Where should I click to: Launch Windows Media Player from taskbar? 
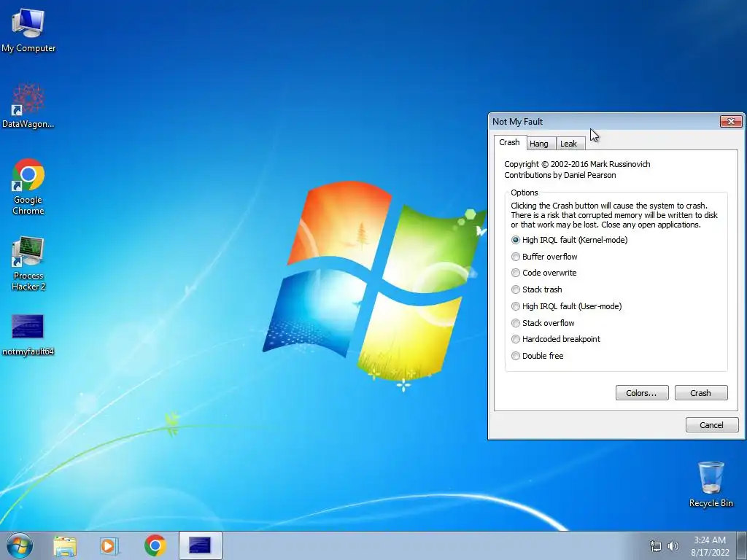point(109,546)
